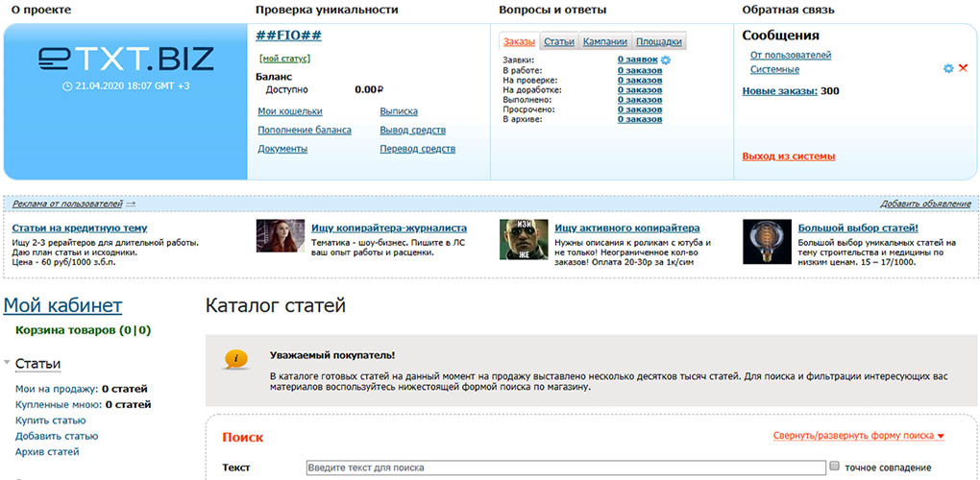
Task: Open the Пополнение баланса link
Action: [x=305, y=131]
